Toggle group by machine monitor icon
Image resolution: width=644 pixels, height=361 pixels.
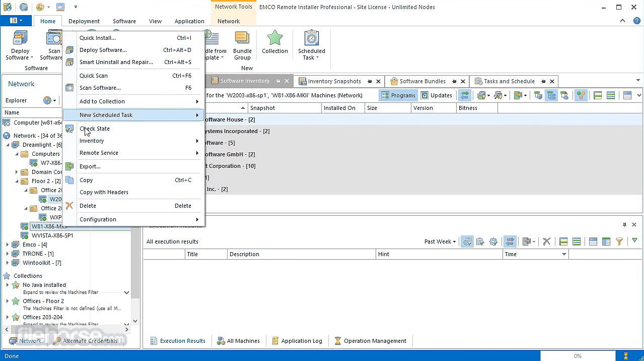pyautogui.click(x=538, y=95)
